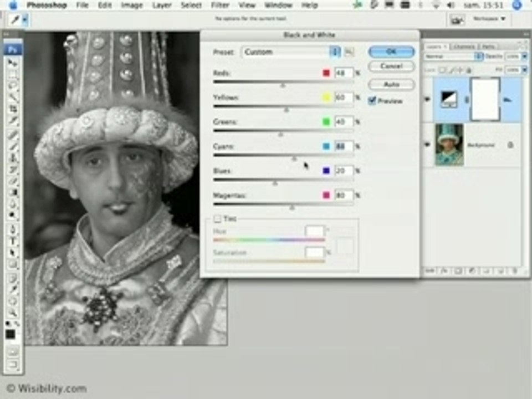Click the trash icon in the Layers panel
Image resolution: width=532 pixels, height=399 pixels.
click(x=515, y=271)
